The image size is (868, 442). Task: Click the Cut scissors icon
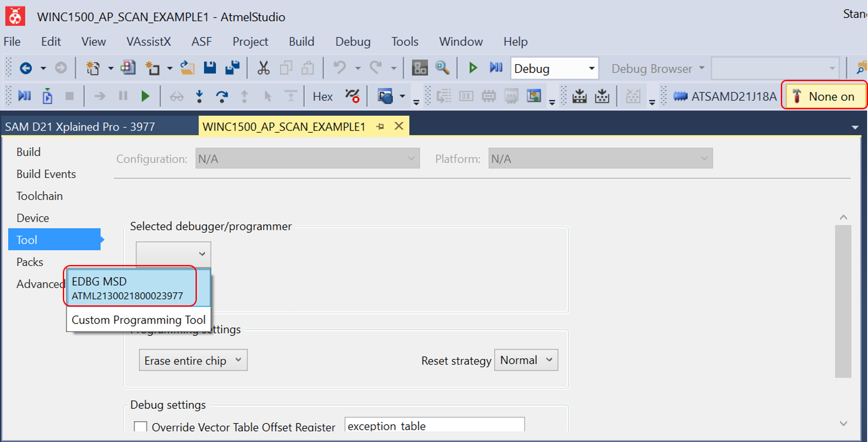click(x=263, y=68)
